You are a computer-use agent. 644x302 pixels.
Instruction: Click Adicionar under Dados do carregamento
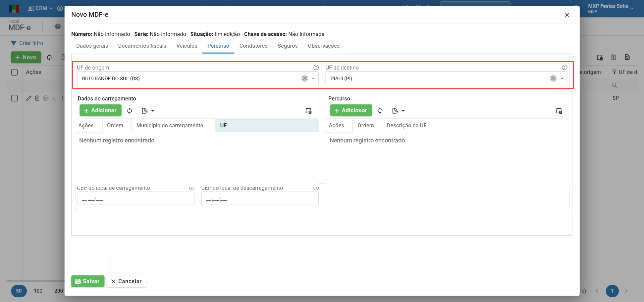point(101,111)
